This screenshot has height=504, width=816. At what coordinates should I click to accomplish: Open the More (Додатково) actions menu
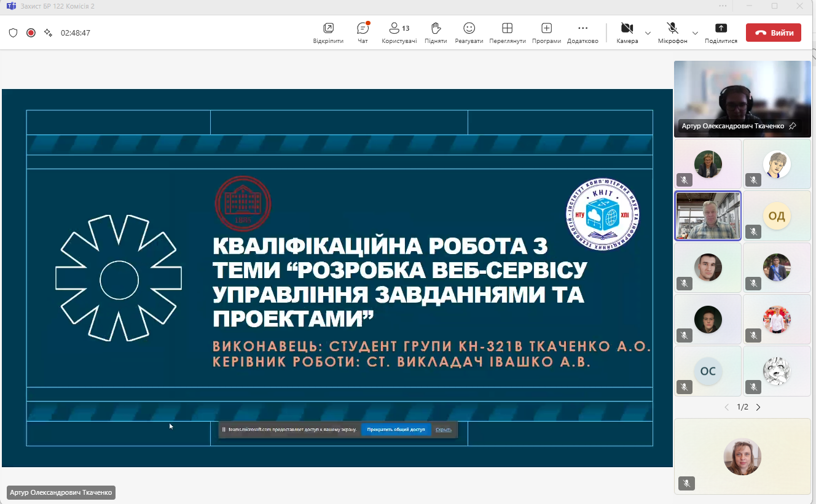click(x=583, y=33)
